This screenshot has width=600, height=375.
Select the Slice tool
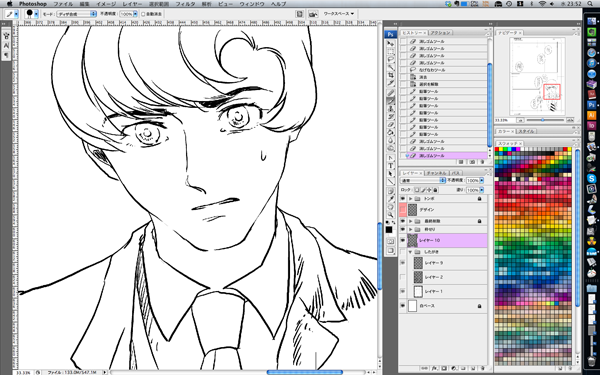(x=390, y=83)
